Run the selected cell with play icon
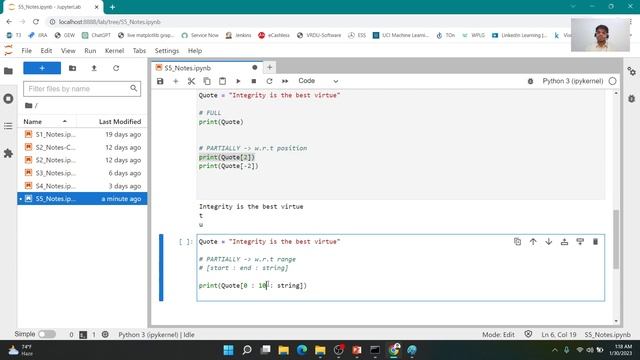Viewport: 640px width, 360px height. [x=238, y=81]
